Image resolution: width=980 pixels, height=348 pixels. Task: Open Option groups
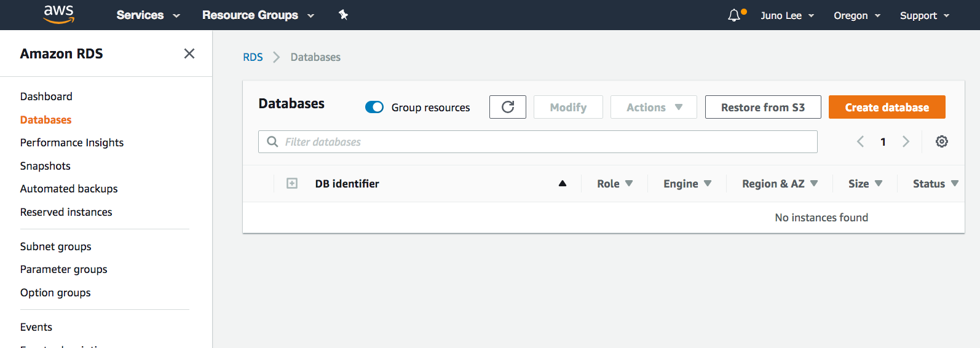(x=55, y=293)
